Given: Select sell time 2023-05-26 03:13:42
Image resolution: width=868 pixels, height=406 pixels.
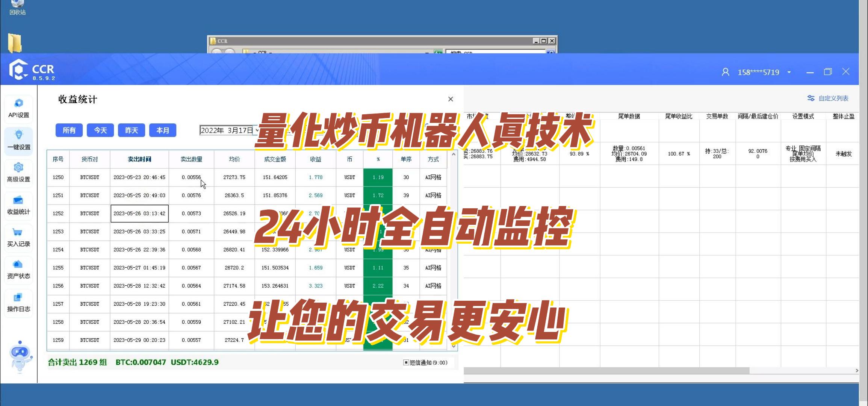Looking at the screenshot, I should click(x=139, y=214).
